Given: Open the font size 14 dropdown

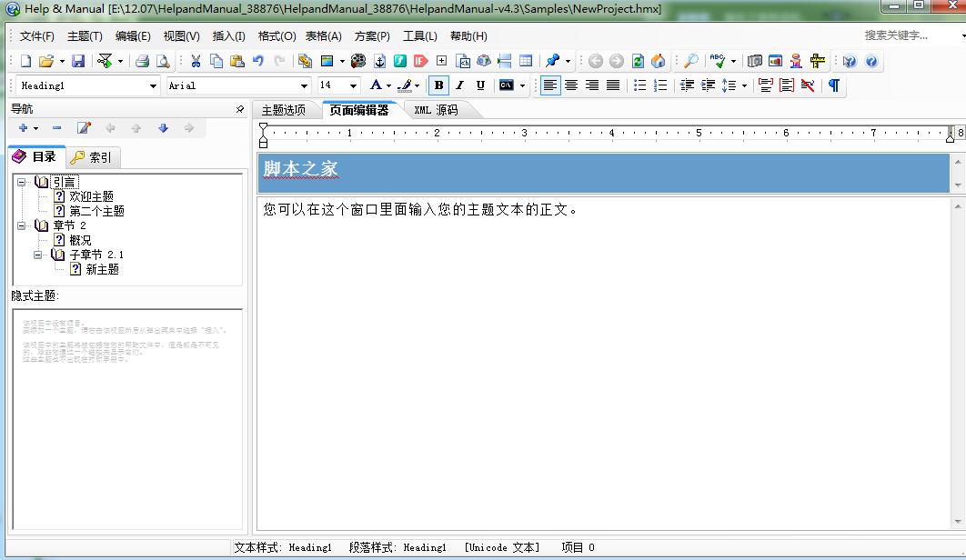Looking at the screenshot, I should pos(352,85).
